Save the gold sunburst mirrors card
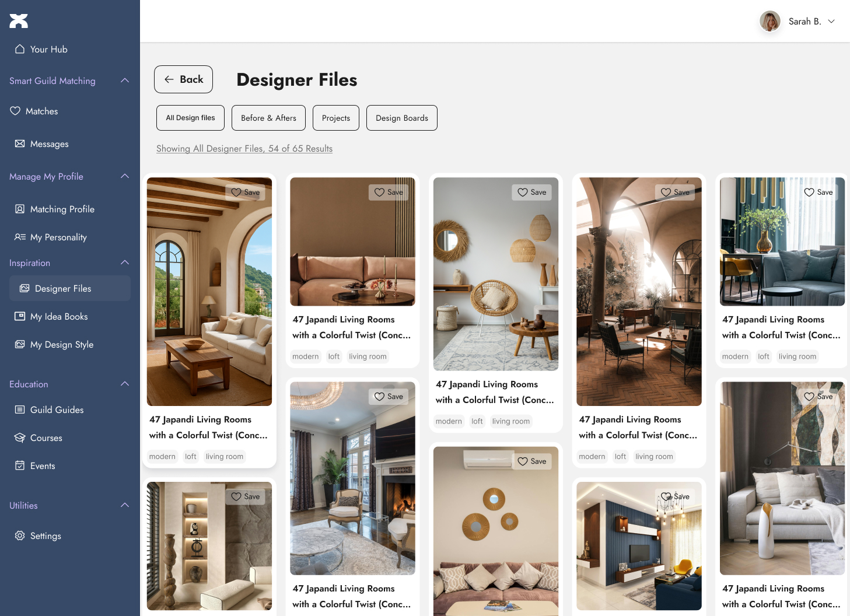 (x=532, y=461)
